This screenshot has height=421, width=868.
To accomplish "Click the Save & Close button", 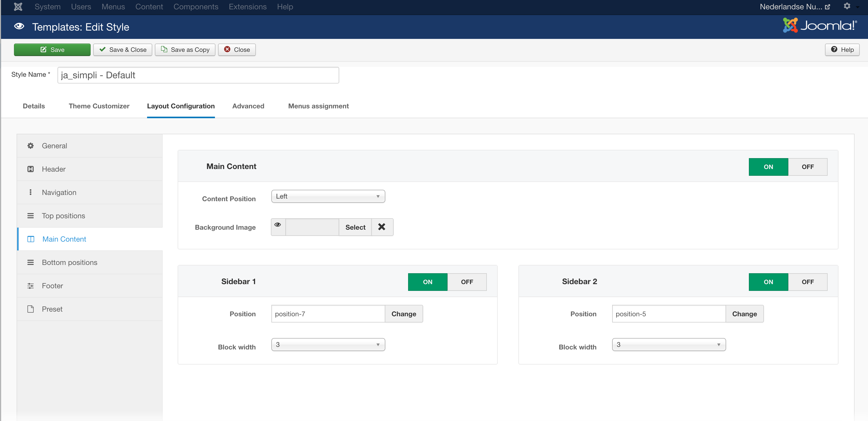I will click(x=123, y=50).
